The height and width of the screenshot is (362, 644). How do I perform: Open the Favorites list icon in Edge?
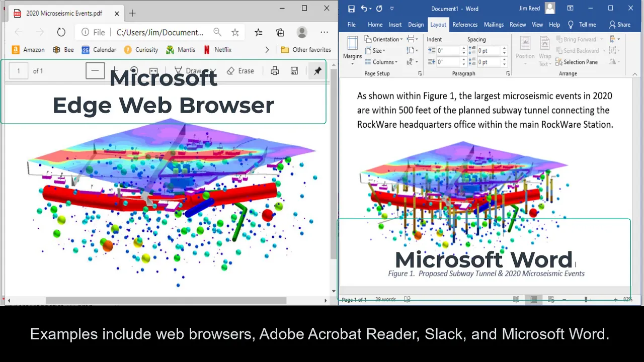(259, 32)
